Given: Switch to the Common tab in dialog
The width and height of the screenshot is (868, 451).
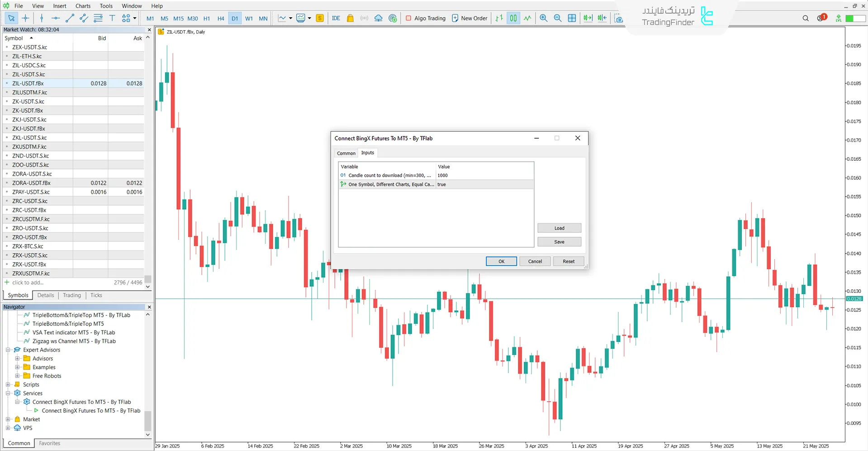Looking at the screenshot, I should point(346,153).
